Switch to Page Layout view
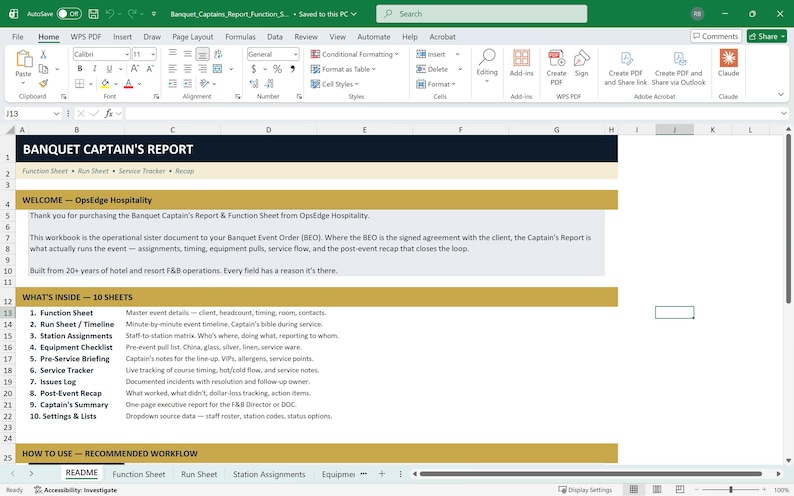Viewport: 794px width, 496px height. pos(657,489)
